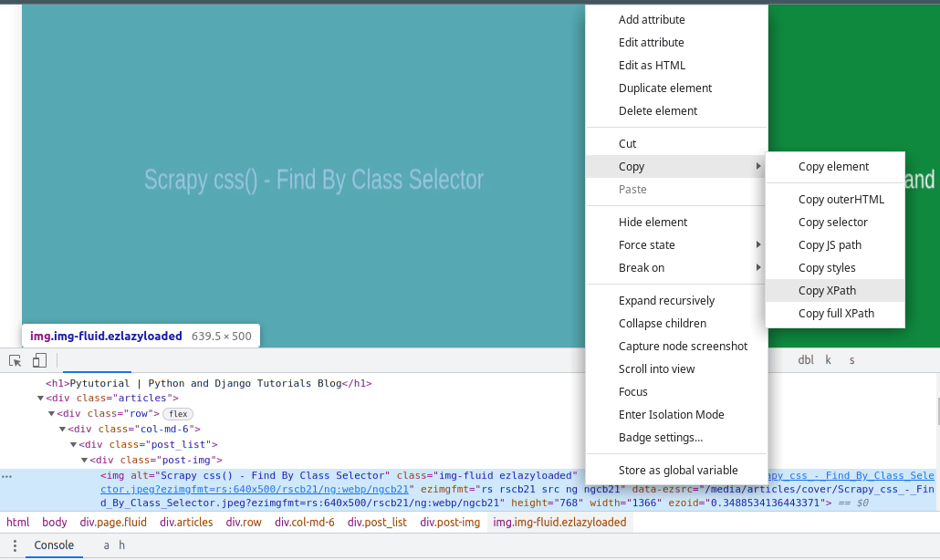Select html in the breadcrumb bar

(x=17, y=522)
